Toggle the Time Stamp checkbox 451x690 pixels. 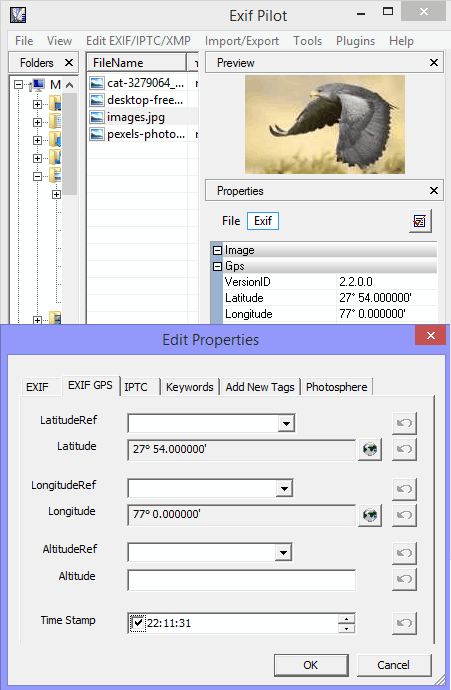[138, 623]
